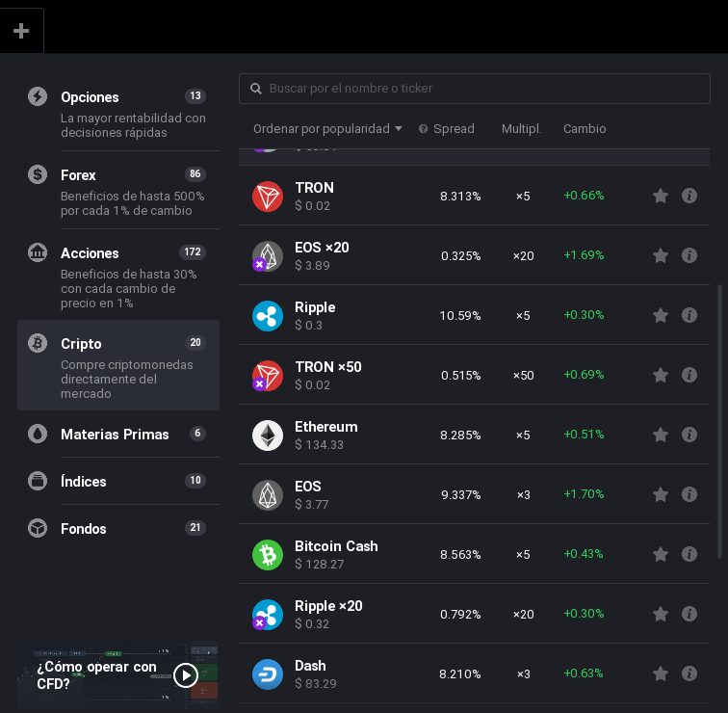
Task: Play the ¿Cómo operar con CFD? video
Action: (x=186, y=674)
